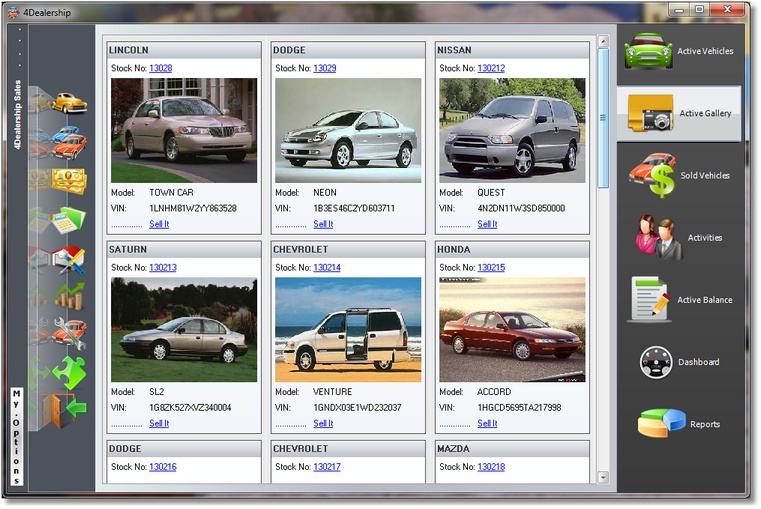Click the exit door arrow sidebar icon
This screenshot has height=509, width=761.
click(x=69, y=409)
